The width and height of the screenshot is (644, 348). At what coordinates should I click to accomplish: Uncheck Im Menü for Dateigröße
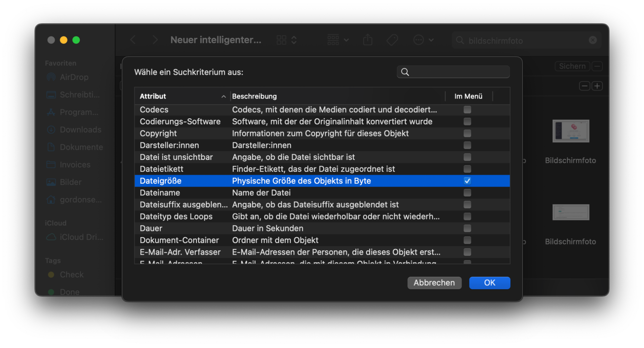pos(467,181)
